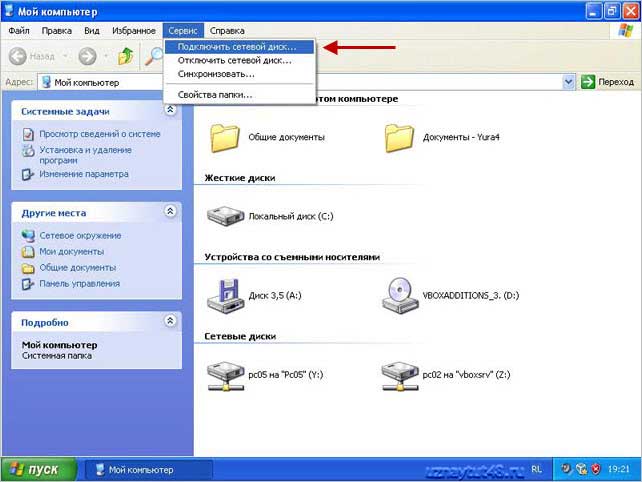The width and height of the screenshot is (642, 482).
Task: Click the Изменение параметра icon
Action: 27,174
